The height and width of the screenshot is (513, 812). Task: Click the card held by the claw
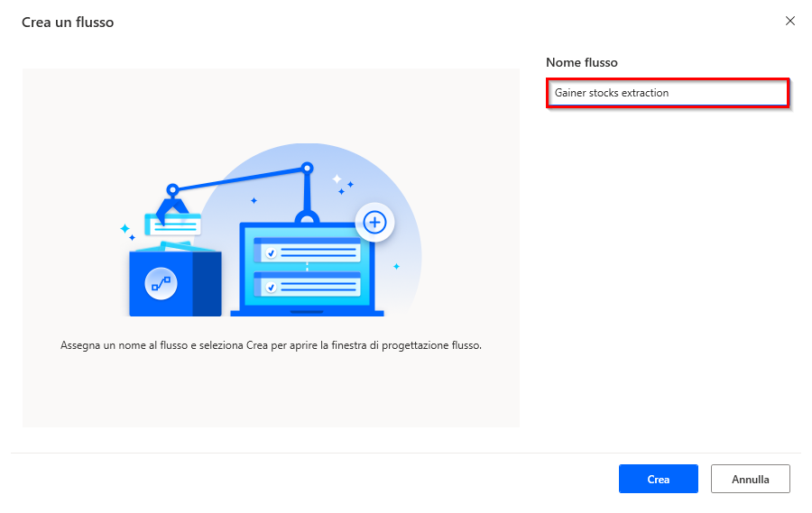[173, 224]
